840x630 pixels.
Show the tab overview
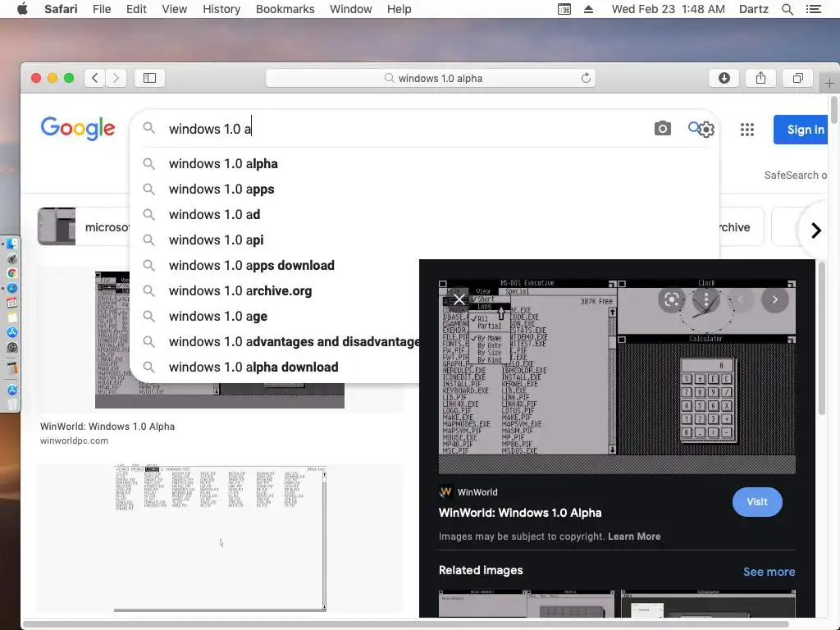click(x=797, y=78)
